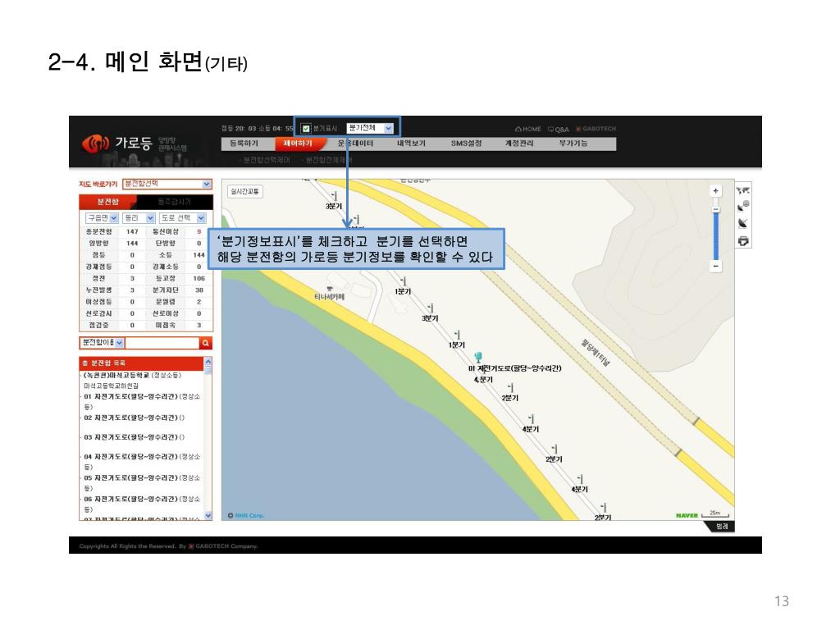840x630 pixels.
Task: Click the red search magnifier button
Action: [x=206, y=343]
